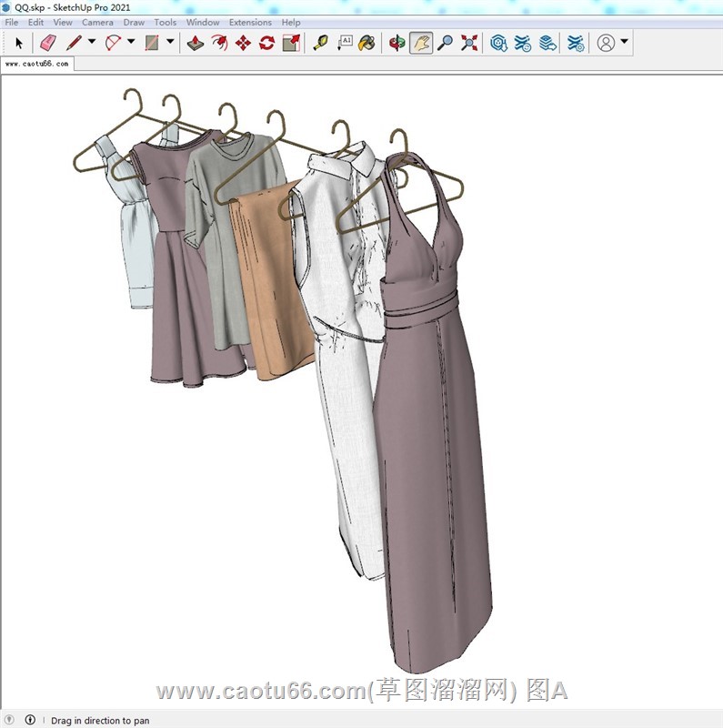The image size is (723, 728).
Task: Expand the Shapes tool dropdown arrow
Action: point(170,41)
